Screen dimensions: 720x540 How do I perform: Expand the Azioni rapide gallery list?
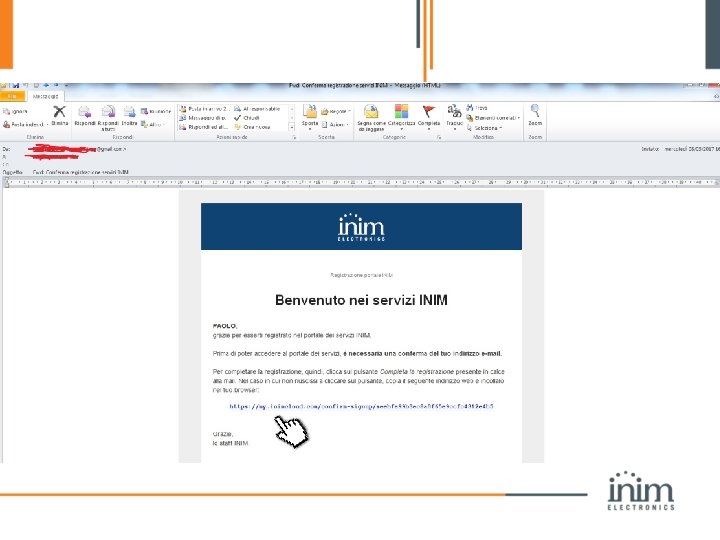tap(292, 127)
